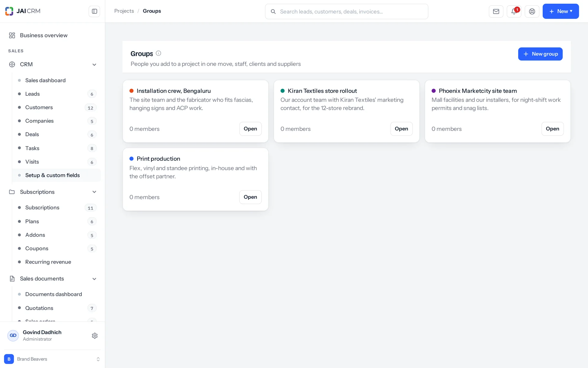This screenshot has width=588, height=368.
Task: Click the Brand Beavers B workspace badge
Action: pos(9,359)
